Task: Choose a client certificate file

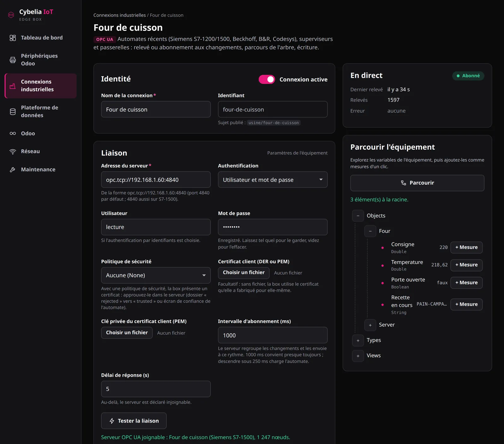Action: pos(244,273)
